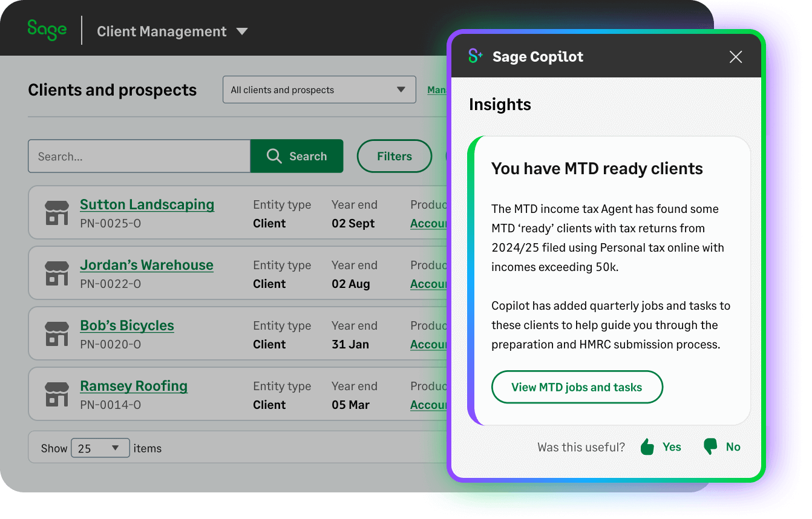Dismiss the Sage Copilot panel with X

[735, 56]
